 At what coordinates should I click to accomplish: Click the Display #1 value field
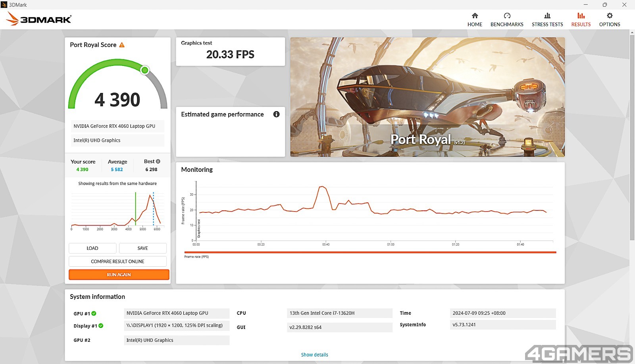(x=177, y=325)
